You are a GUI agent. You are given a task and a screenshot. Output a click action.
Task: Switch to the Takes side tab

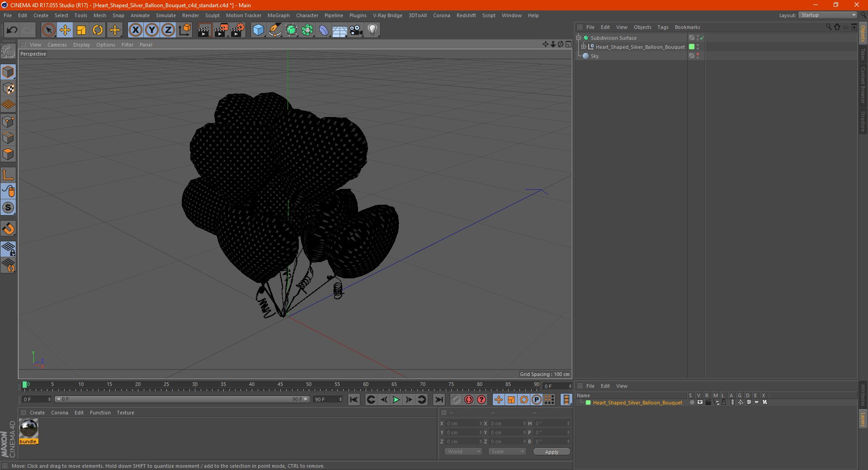click(863, 55)
